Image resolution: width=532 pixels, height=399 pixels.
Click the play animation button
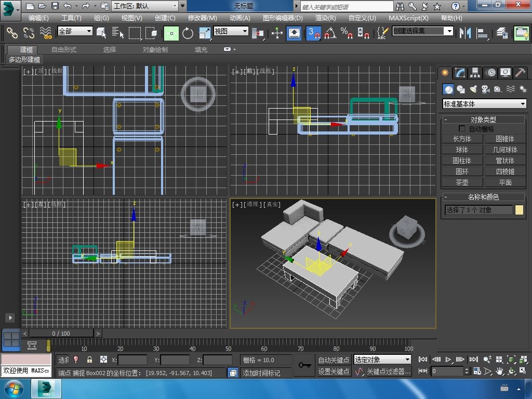coord(448,360)
